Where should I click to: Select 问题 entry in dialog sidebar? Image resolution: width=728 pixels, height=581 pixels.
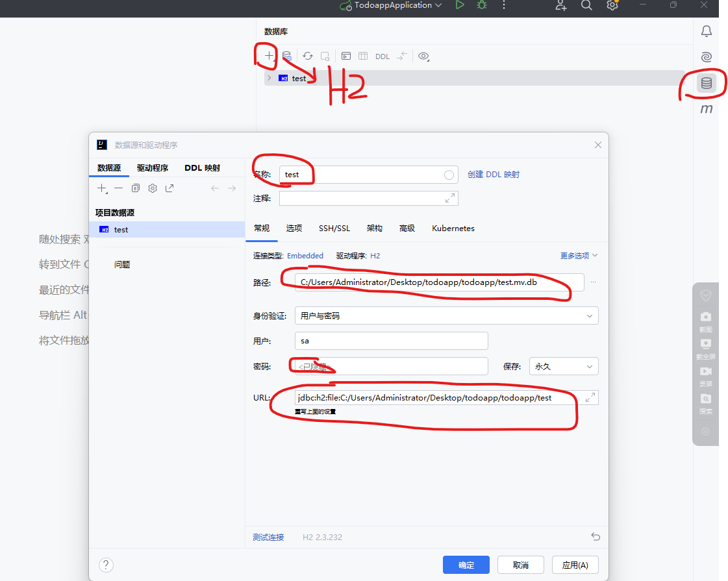coord(122,264)
